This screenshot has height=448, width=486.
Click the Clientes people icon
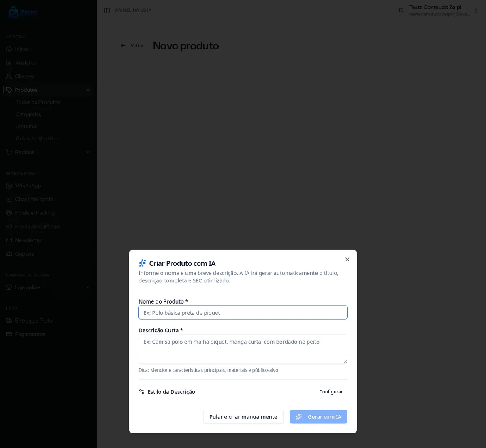point(9,76)
